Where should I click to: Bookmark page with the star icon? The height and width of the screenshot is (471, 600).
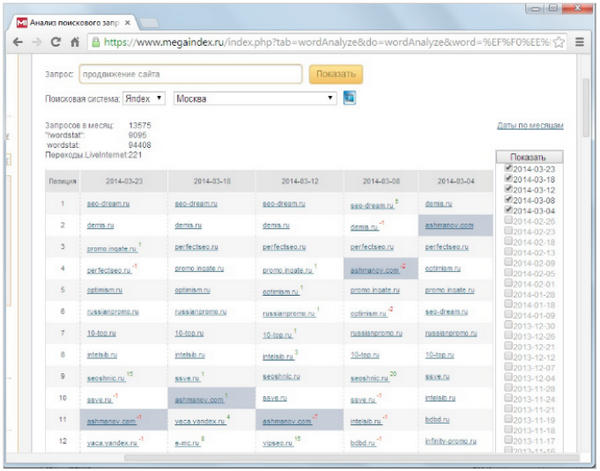coord(559,42)
